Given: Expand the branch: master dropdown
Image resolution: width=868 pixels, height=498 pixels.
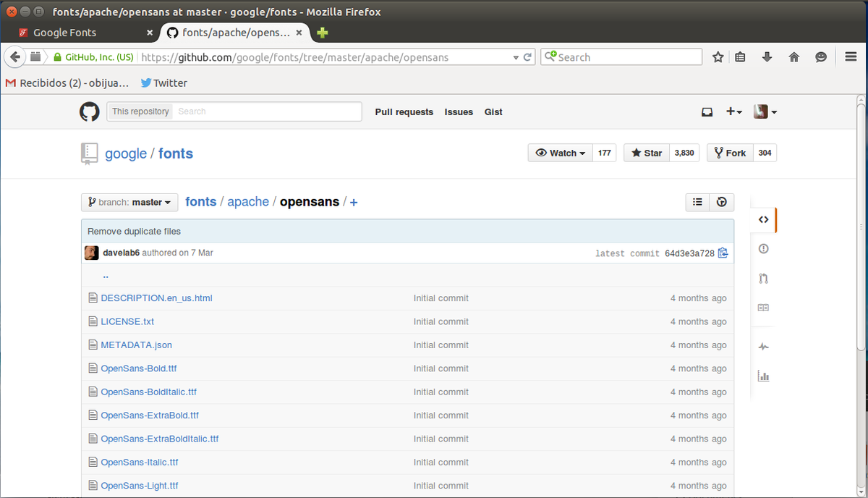Looking at the screenshot, I should (129, 202).
